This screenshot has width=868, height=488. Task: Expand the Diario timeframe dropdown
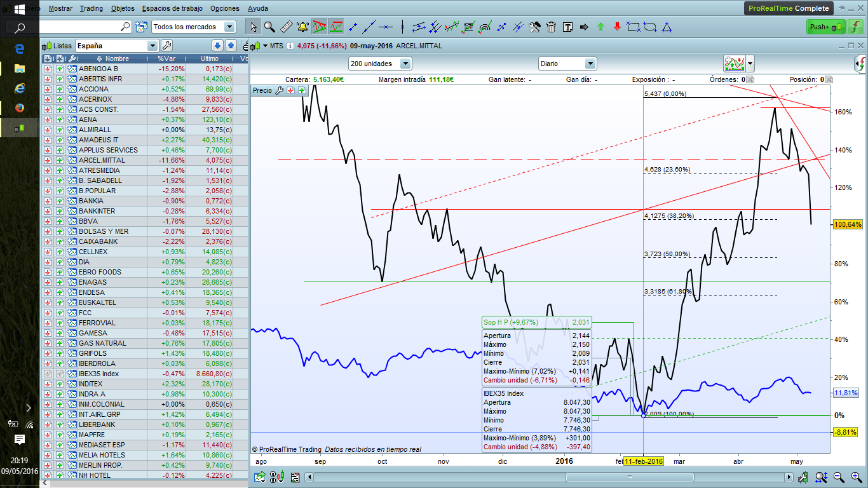click(x=590, y=64)
